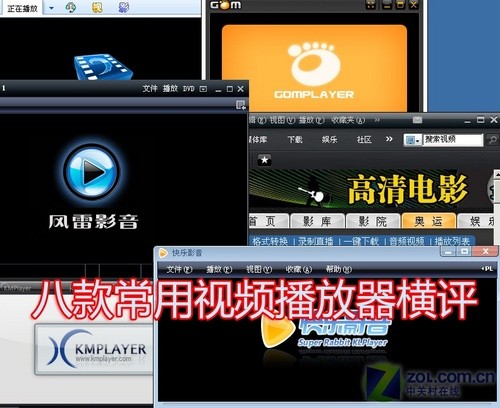Switch to the 奥运 tab

tap(429, 221)
